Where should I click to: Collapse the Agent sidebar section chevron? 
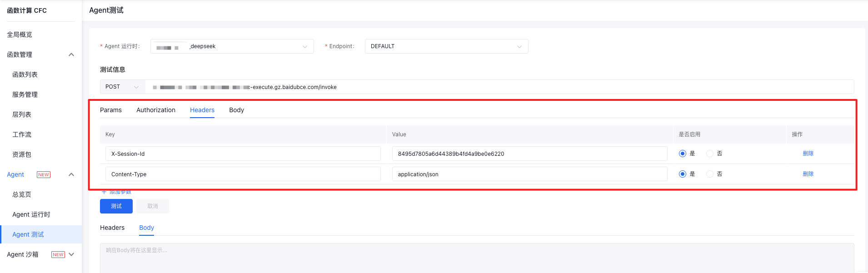71,174
